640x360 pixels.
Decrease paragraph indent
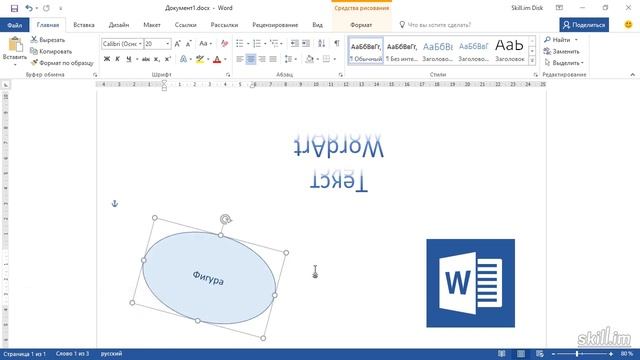[x=294, y=43]
